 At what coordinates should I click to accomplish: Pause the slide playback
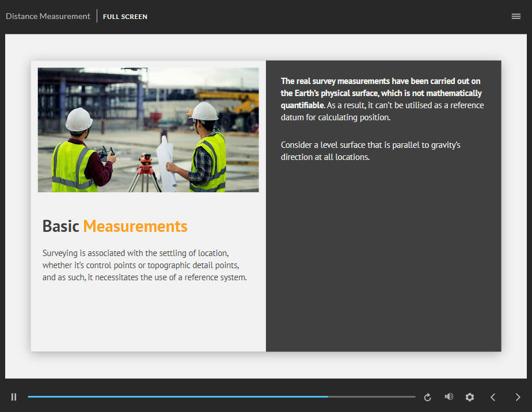click(14, 397)
